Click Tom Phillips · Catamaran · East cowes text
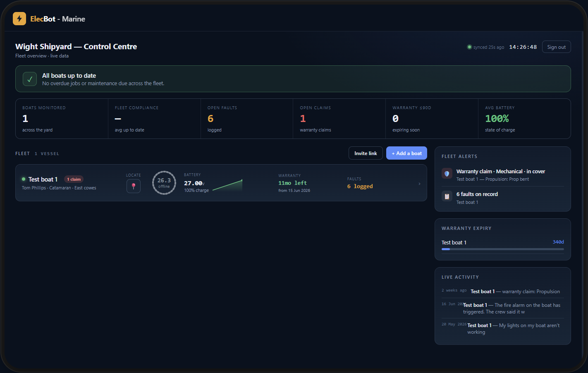The image size is (588, 373). [x=59, y=188]
